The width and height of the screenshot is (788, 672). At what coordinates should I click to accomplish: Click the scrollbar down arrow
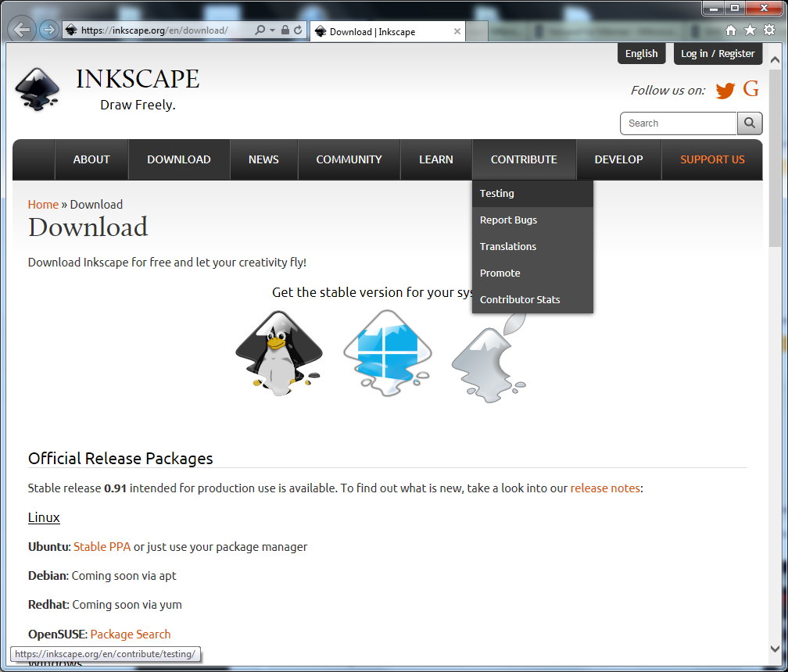pos(775,649)
